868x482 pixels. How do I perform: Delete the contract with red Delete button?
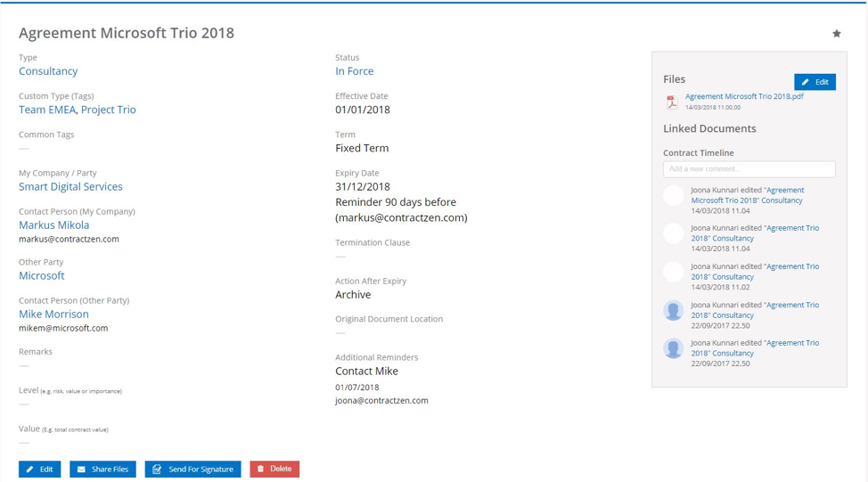pyautogui.click(x=274, y=469)
